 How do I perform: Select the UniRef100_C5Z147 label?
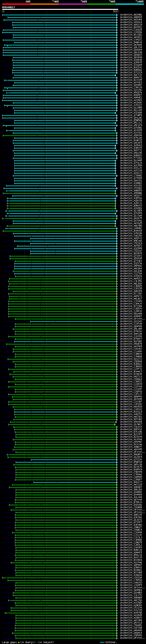[x=131, y=251]
